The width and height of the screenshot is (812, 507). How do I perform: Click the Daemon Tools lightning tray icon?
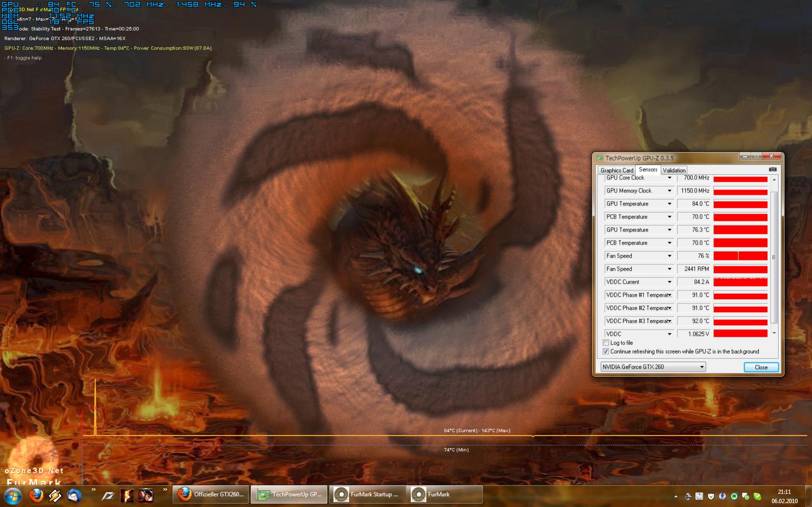[x=723, y=496]
